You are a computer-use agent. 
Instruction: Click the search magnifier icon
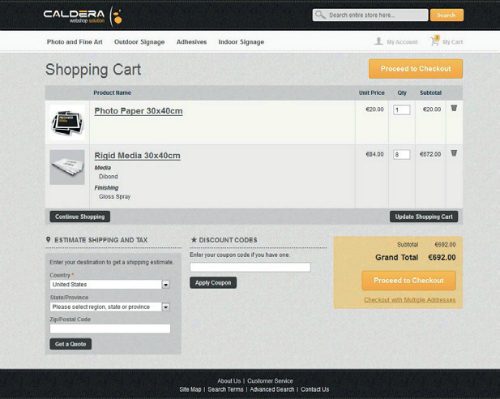(x=320, y=15)
